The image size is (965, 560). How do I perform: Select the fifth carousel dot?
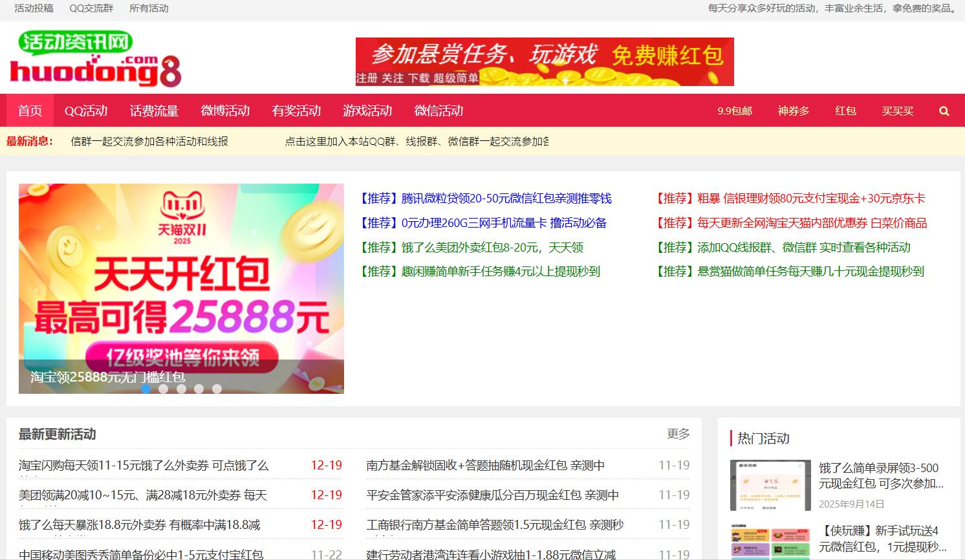(215, 389)
